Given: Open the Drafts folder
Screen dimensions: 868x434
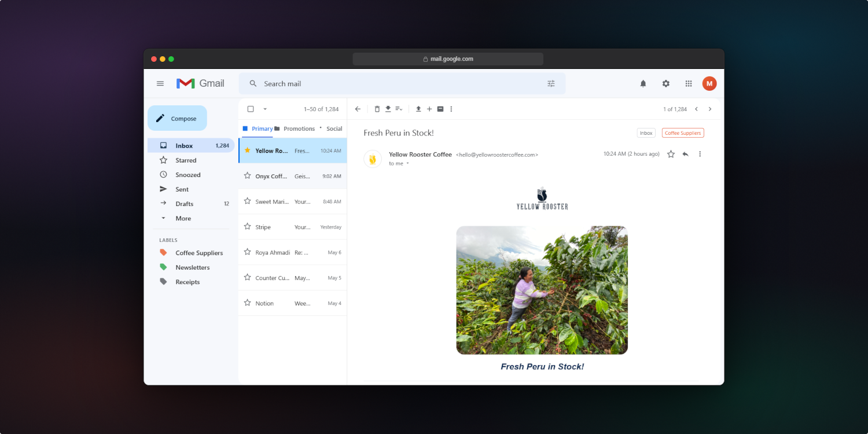Looking at the screenshot, I should coord(191,204).
